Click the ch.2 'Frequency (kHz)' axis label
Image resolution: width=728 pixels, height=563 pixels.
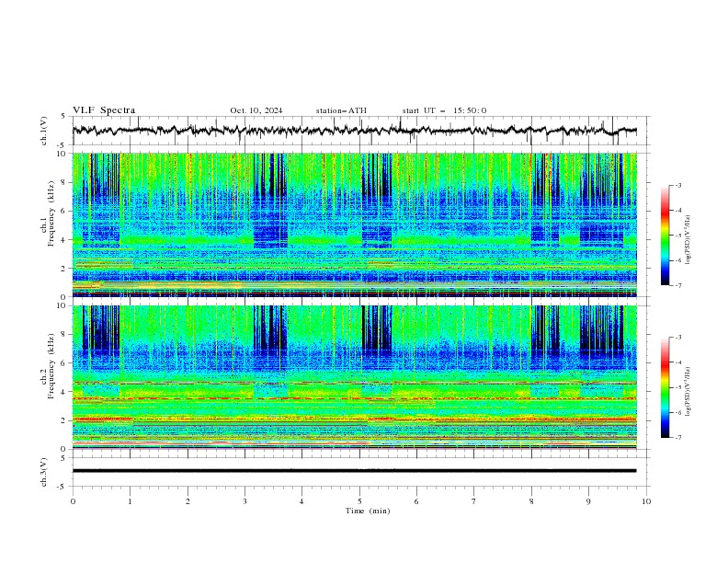pyautogui.click(x=51, y=365)
